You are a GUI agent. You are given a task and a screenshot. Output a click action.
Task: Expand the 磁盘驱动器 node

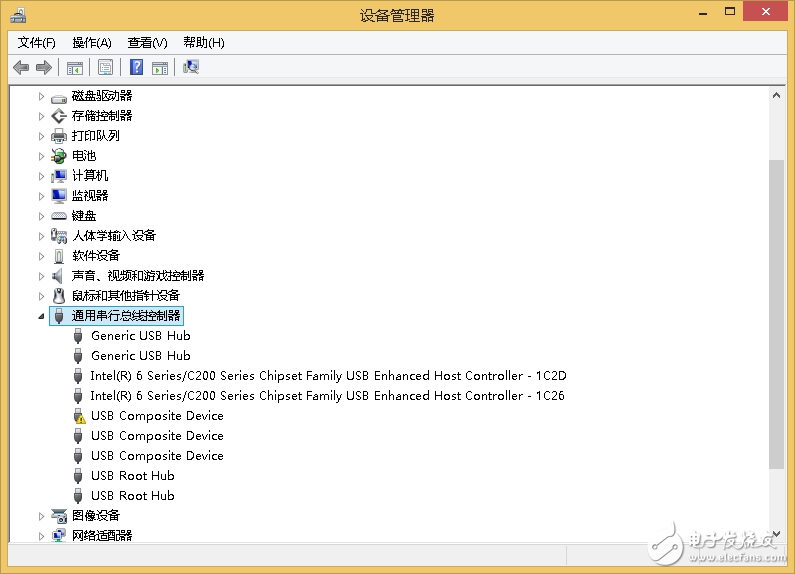(41, 96)
